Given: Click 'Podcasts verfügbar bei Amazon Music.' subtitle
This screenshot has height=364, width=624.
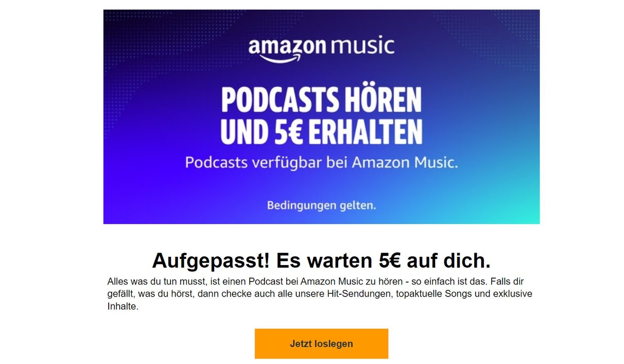Looking at the screenshot, I should tap(321, 162).
